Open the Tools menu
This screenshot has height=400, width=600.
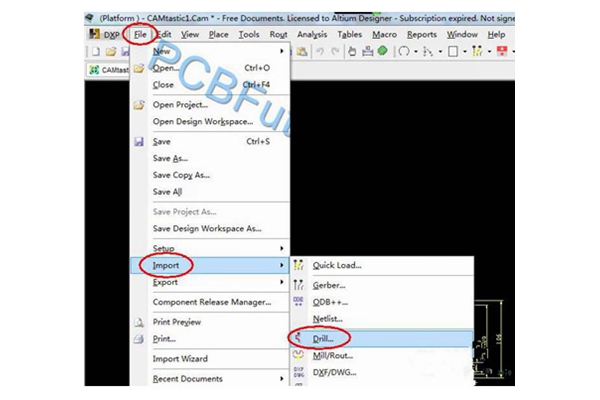pos(249,34)
